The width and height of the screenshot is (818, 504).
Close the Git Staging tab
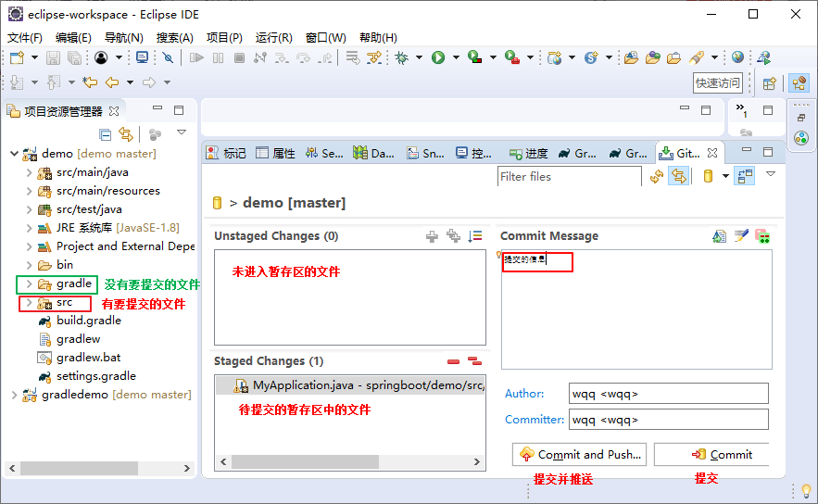pyautogui.click(x=712, y=153)
